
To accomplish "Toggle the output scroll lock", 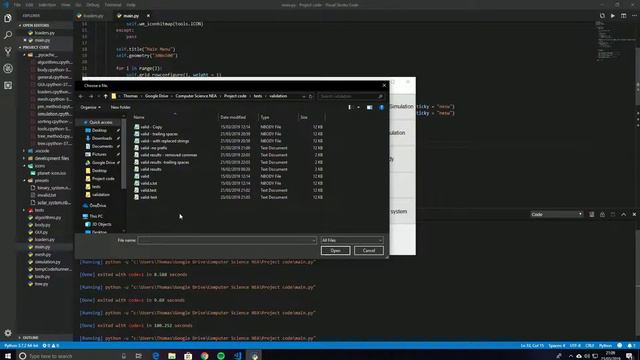I will 602,214.
